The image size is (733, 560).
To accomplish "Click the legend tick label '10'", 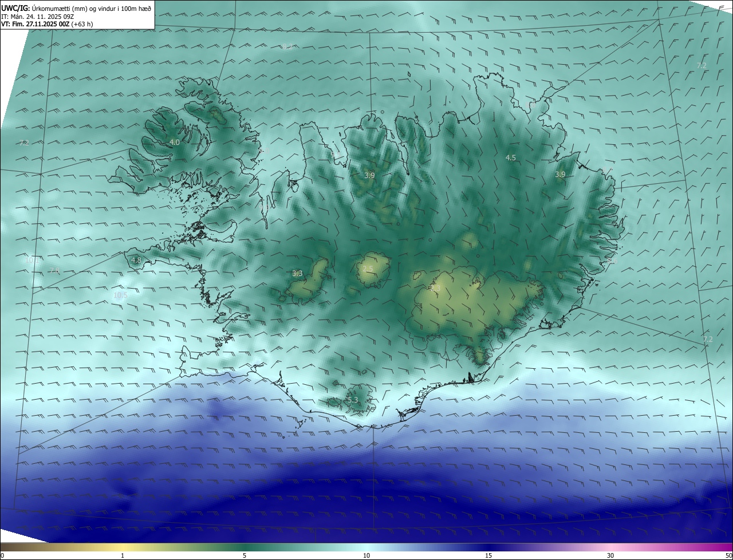I will point(366,555).
